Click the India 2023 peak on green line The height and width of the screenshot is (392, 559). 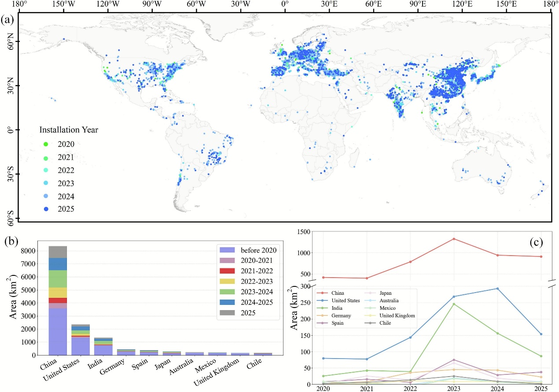pos(453,304)
